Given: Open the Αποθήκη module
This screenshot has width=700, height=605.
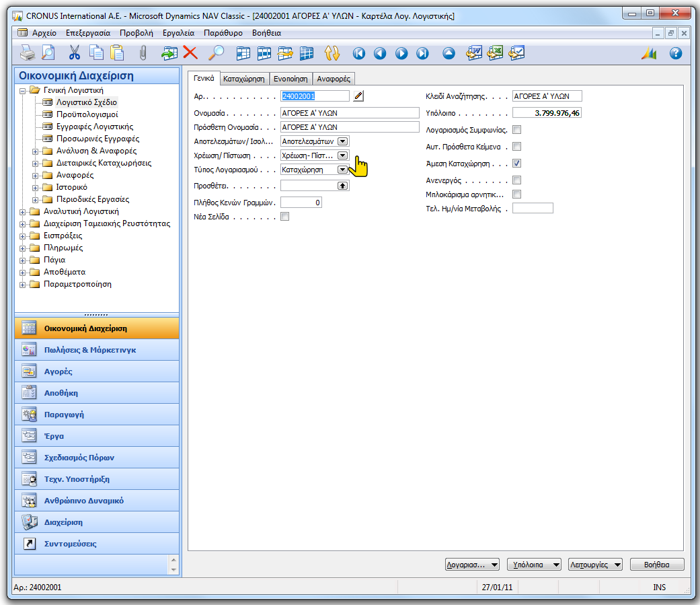Looking at the screenshot, I should coord(97,393).
